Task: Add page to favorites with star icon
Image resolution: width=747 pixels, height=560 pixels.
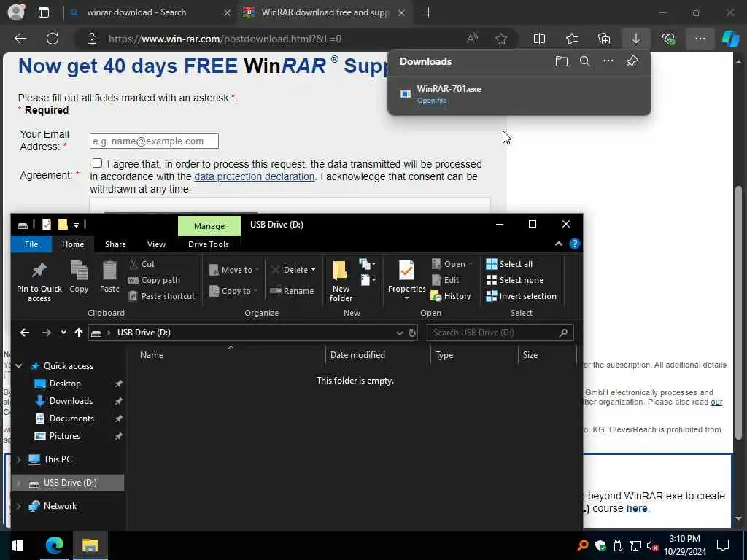Action: (501, 39)
